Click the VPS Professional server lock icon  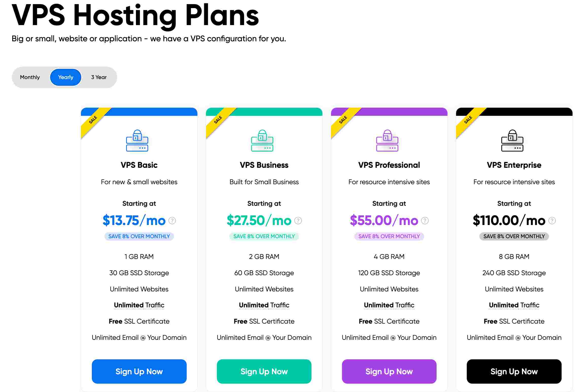tap(387, 141)
